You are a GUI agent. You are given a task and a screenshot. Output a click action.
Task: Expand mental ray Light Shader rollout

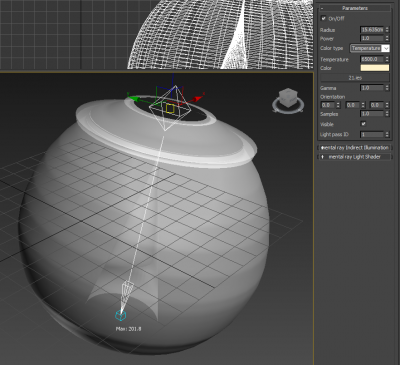[x=355, y=157]
